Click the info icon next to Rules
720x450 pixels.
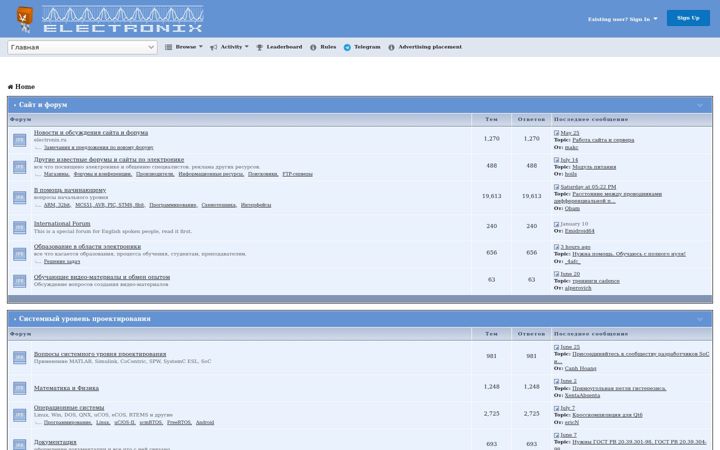(313, 47)
